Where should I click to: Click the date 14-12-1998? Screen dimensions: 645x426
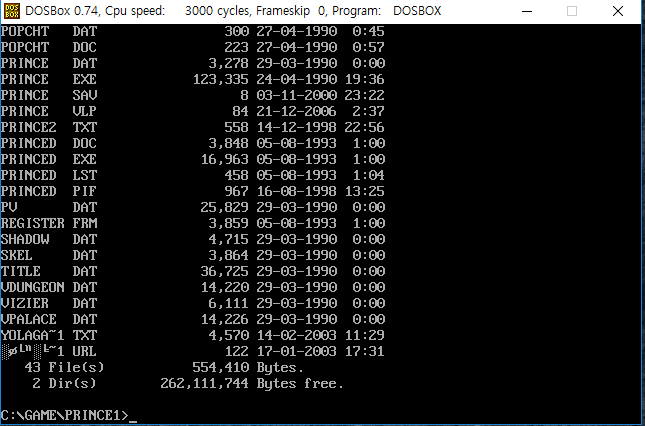click(297, 127)
